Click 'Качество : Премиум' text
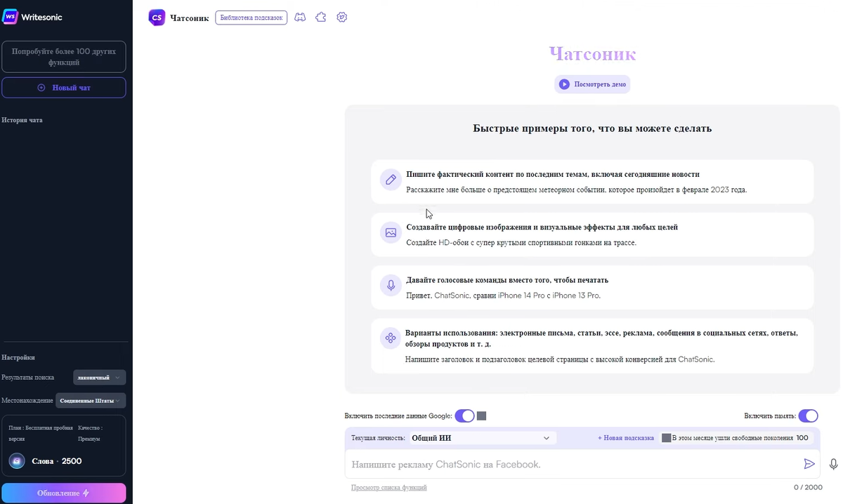Viewport: 843px width, 504px height. [91, 433]
